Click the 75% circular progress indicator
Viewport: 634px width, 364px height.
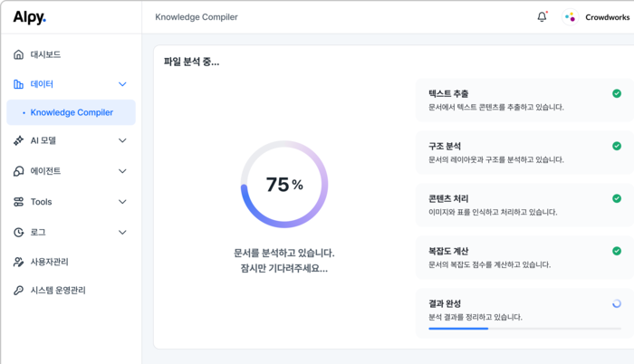click(284, 184)
